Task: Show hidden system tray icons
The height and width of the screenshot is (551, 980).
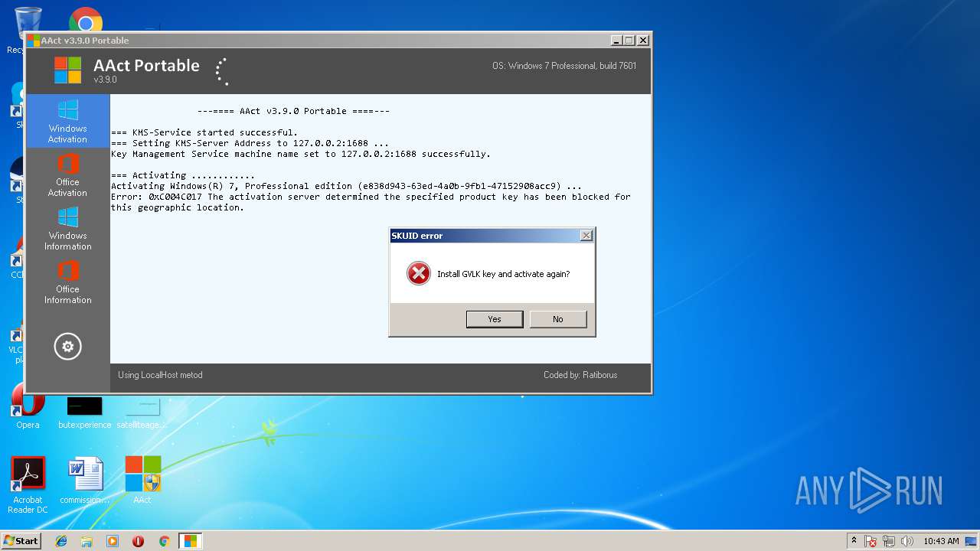Action: [x=854, y=541]
